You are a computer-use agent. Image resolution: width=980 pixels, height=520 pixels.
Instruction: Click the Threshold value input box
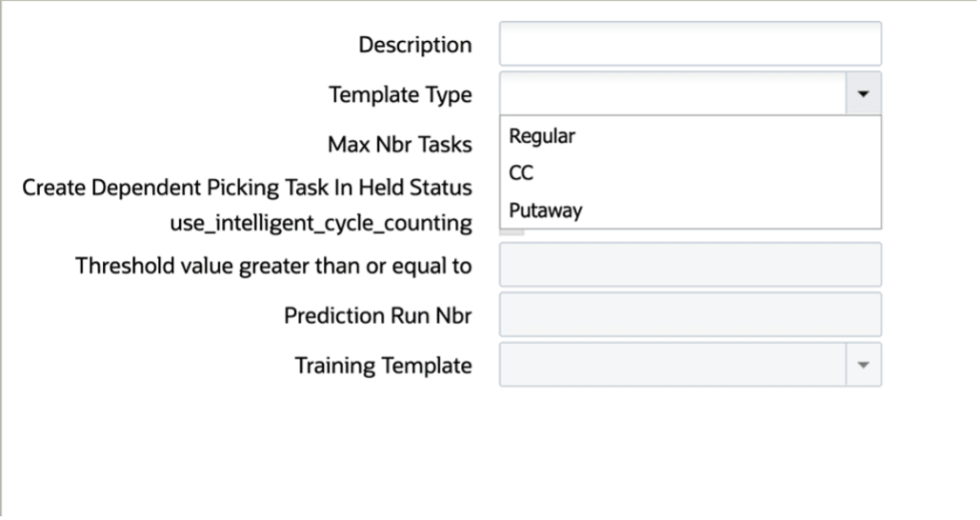click(x=690, y=265)
